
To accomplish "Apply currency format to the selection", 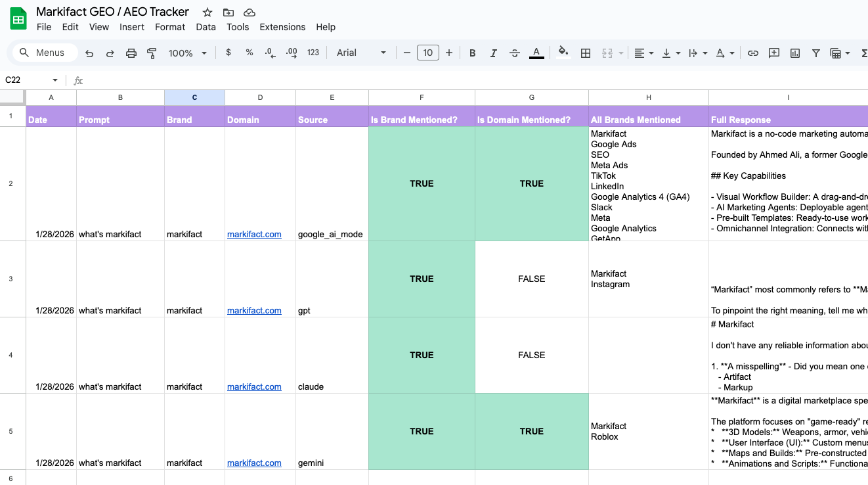I will [228, 53].
